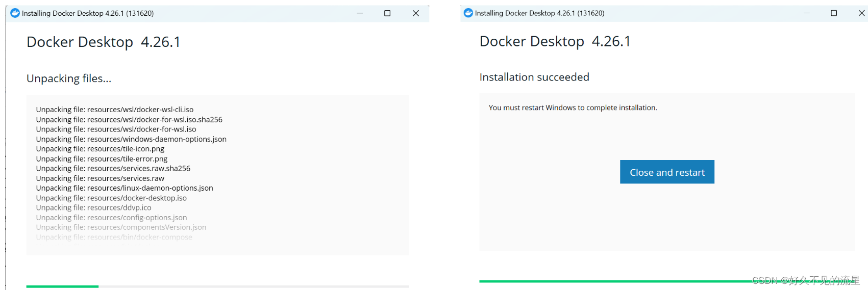868x290 pixels.
Task: Select the resources/wsl/docker-for-wsl.iso log line
Action: (x=116, y=129)
